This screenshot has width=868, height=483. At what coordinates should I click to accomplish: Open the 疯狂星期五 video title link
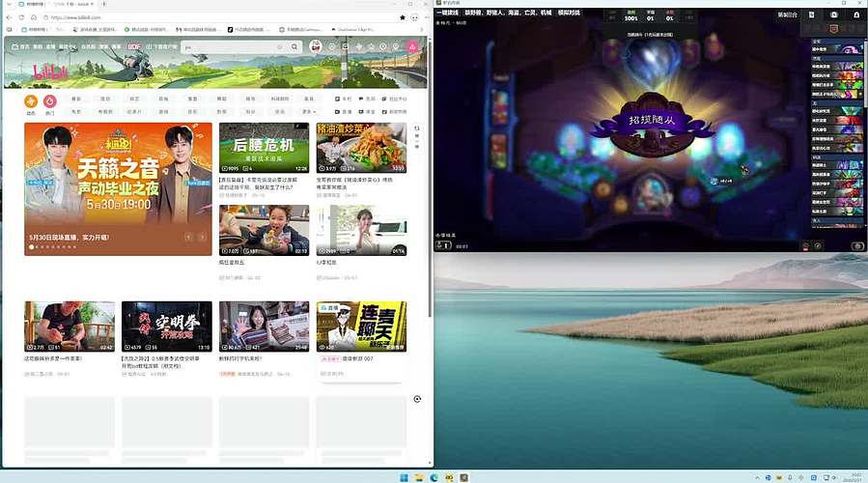(x=232, y=263)
